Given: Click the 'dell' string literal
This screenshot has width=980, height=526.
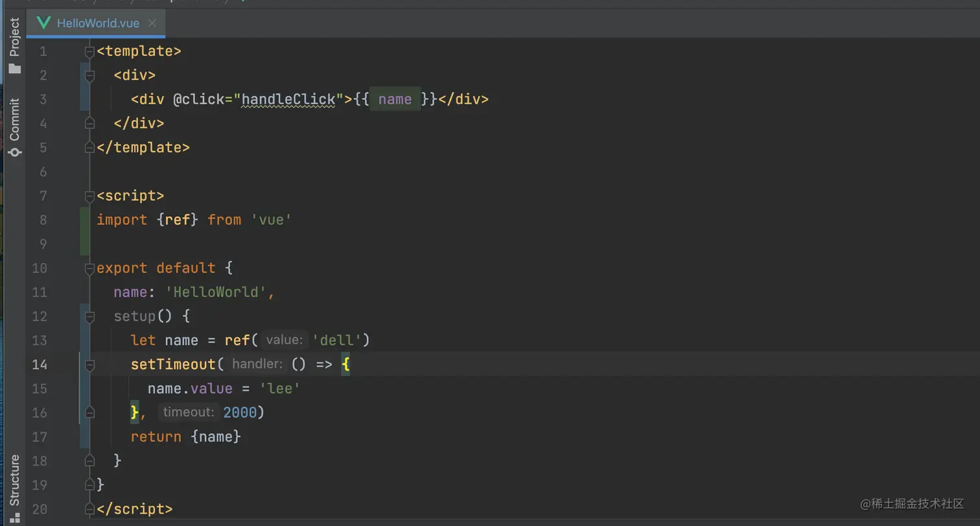Looking at the screenshot, I should [337, 340].
